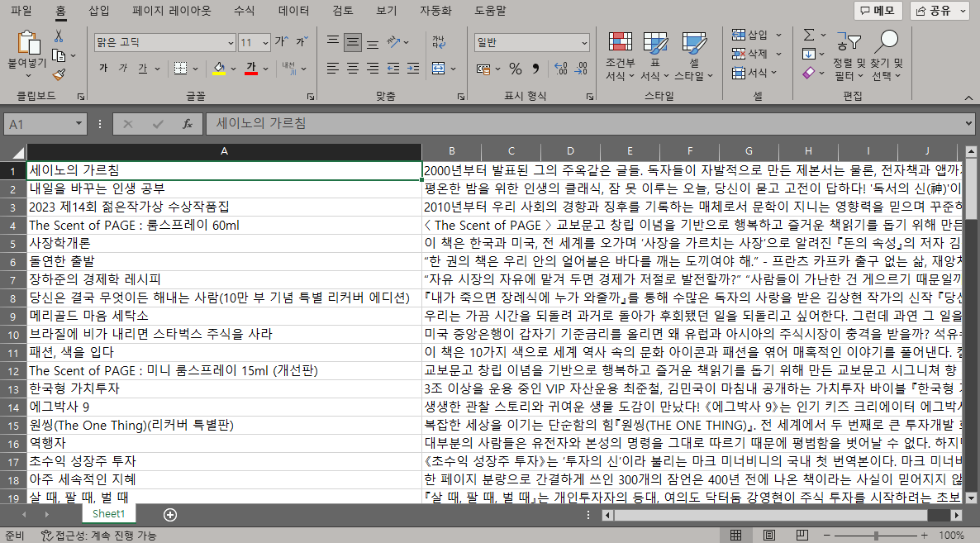Screen dimensions: 980x543
Task: Add a new sheet with plus button
Action: 170,514
